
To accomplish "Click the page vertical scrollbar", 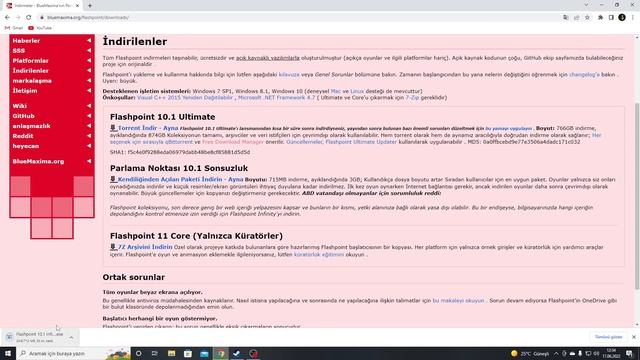I will pos(637,196).
